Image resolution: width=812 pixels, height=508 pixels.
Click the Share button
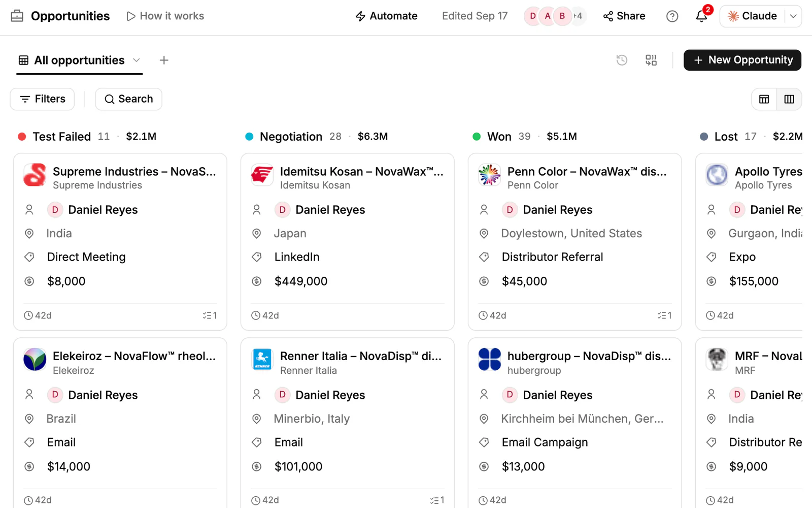click(624, 16)
